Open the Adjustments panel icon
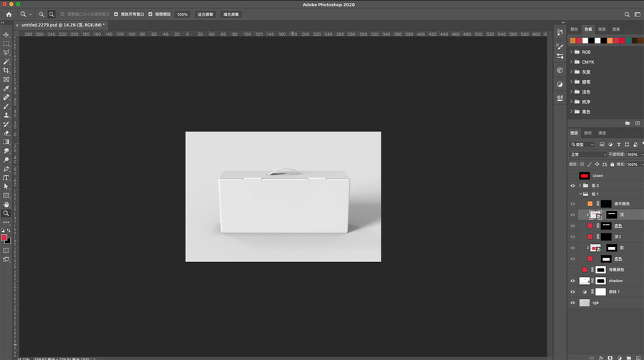 point(560,84)
